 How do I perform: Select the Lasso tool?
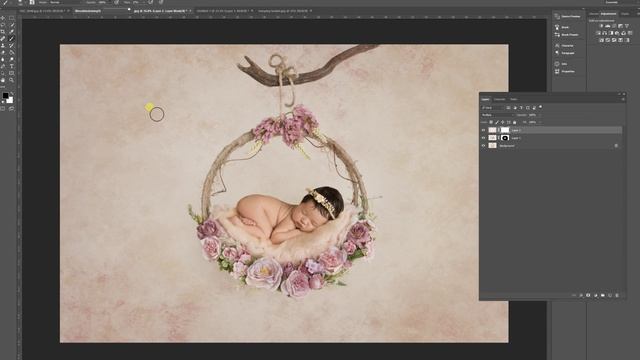click(x=3, y=24)
